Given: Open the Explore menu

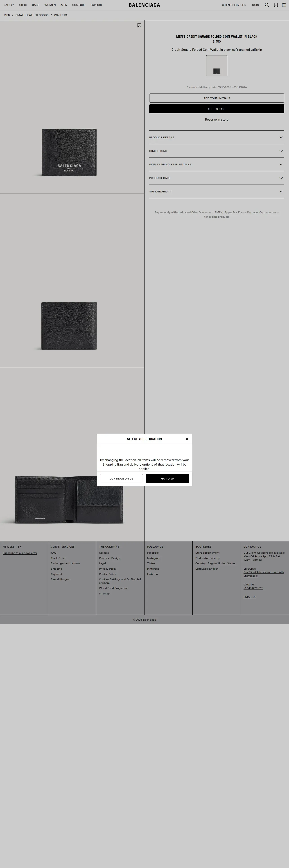Looking at the screenshot, I should [97, 5].
